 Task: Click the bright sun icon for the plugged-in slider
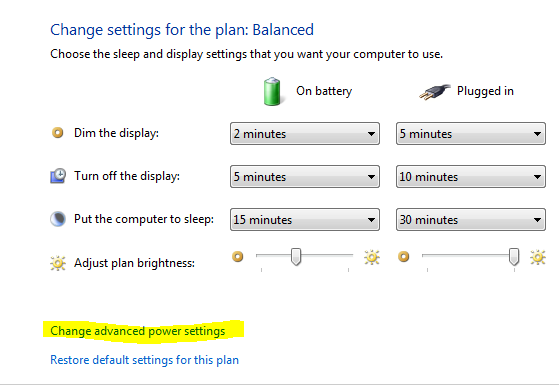click(538, 257)
